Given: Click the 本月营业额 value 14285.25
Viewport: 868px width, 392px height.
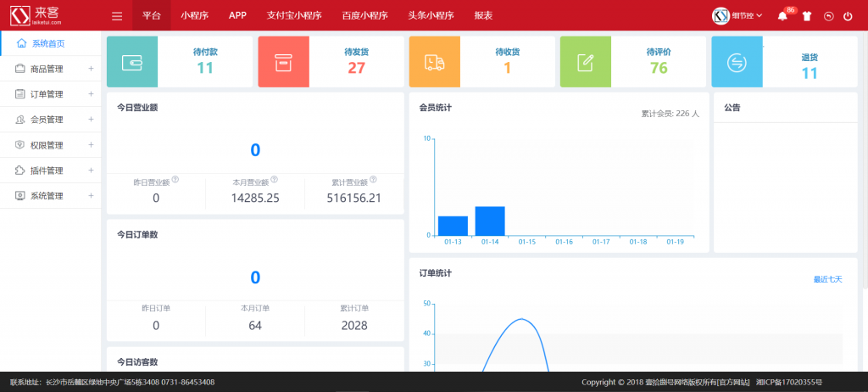Looking at the screenshot, I should tap(255, 198).
